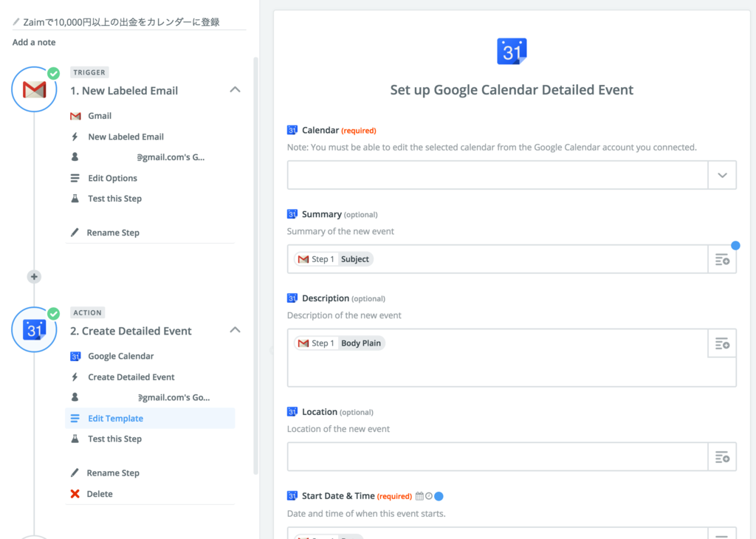Click the TRIGGER badge label
This screenshot has width=756, height=539.
pos(89,72)
